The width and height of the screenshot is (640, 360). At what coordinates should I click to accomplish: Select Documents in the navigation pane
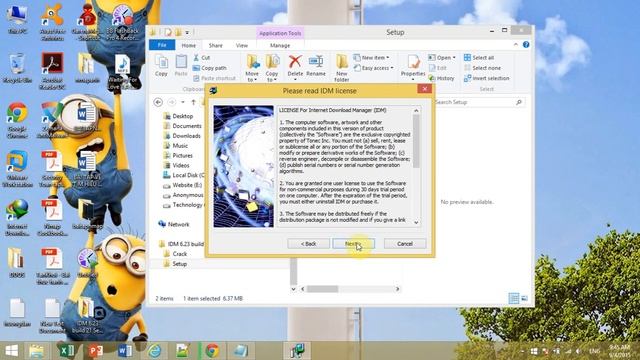coord(182,126)
